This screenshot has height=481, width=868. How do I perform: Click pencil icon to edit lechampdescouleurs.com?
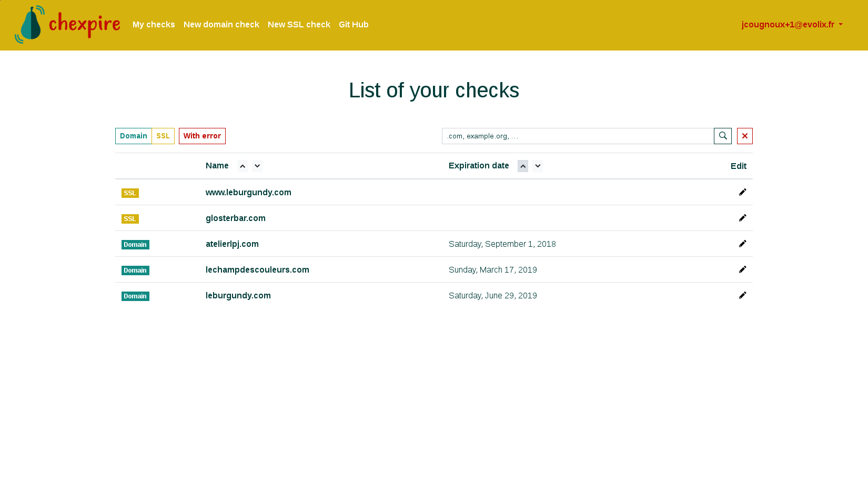(742, 269)
